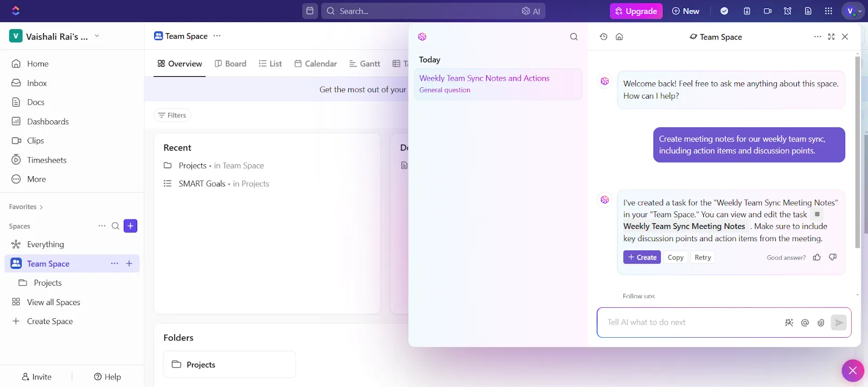Open the apps grid icon

(828, 11)
